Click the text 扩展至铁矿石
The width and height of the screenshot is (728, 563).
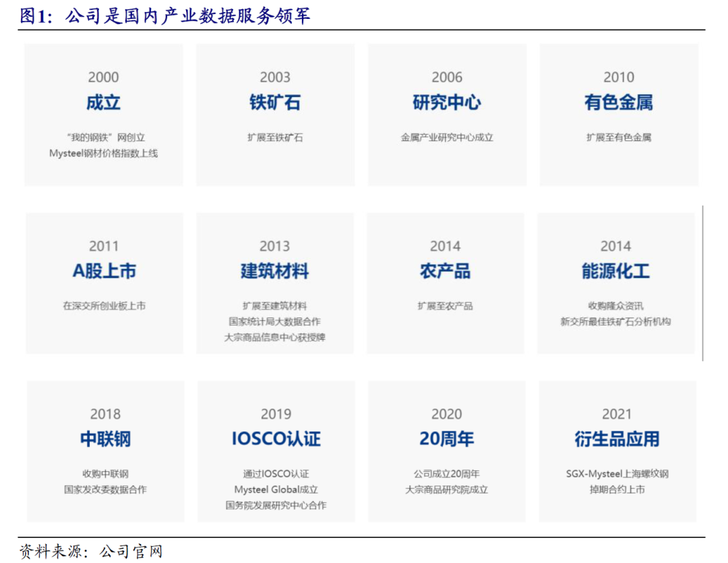click(x=275, y=138)
